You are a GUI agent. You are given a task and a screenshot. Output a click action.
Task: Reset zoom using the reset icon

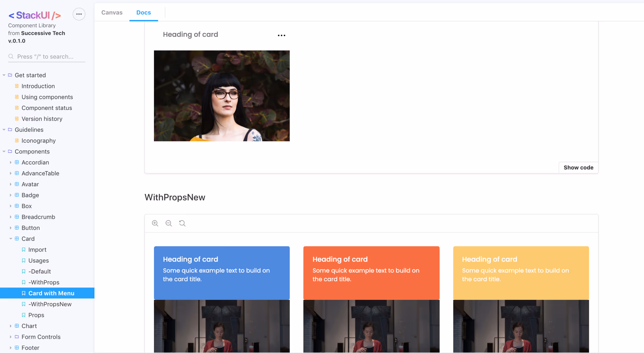(x=182, y=223)
